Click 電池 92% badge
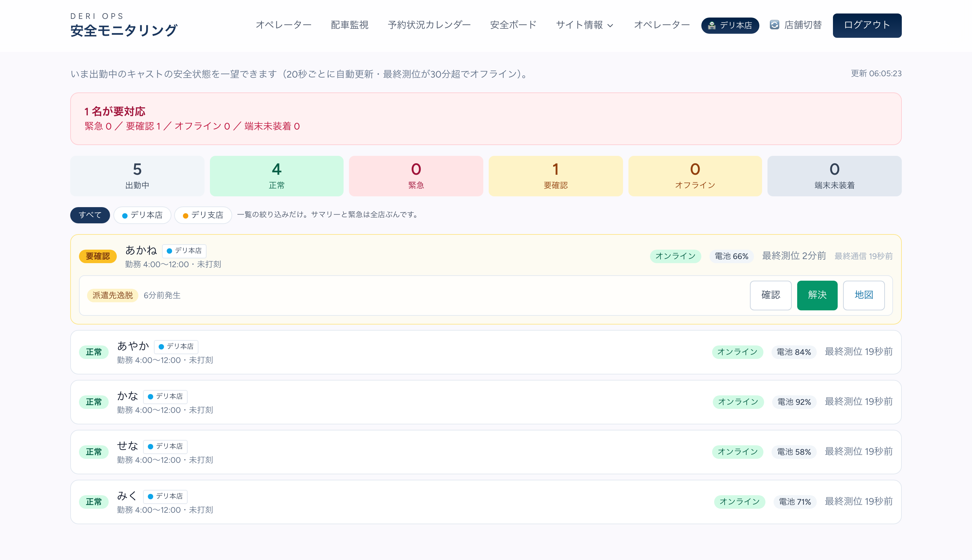The height and width of the screenshot is (560, 972). click(x=794, y=402)
